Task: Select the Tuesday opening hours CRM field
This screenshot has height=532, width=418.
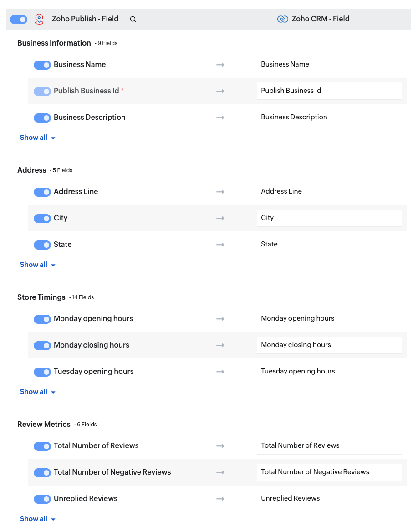Action: click(x=329, y=371)
